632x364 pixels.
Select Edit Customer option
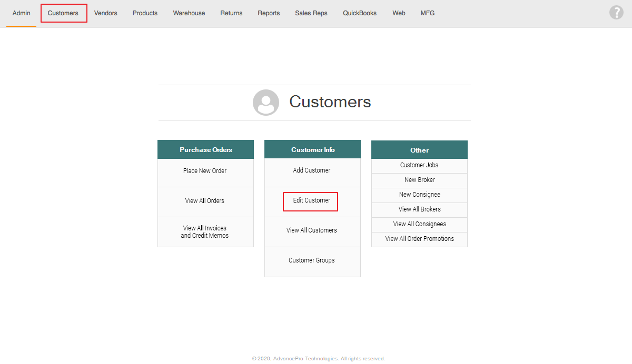pyautogui.click(x=312, y=200)
